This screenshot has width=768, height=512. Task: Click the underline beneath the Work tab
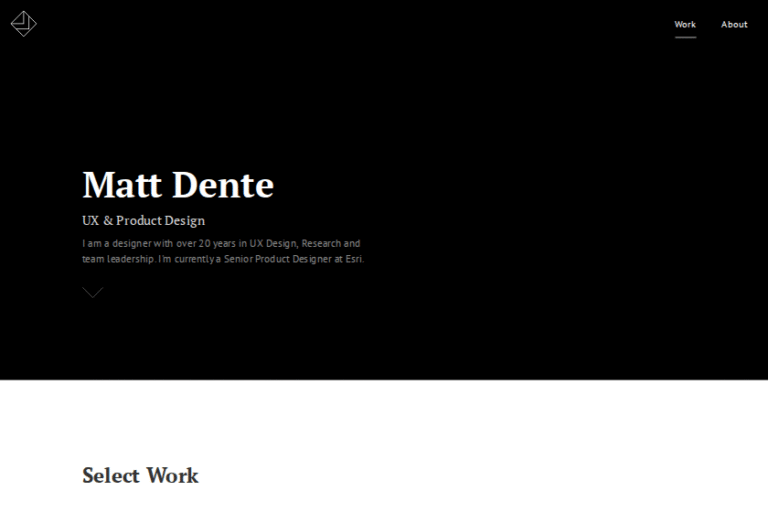(685, 37)
